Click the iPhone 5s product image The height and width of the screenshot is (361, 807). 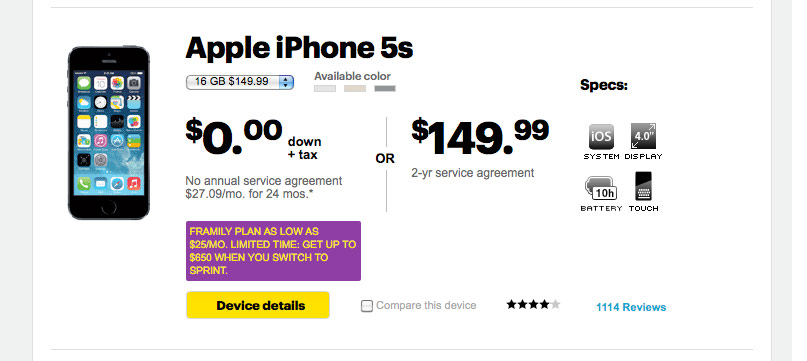click(109, 133)
